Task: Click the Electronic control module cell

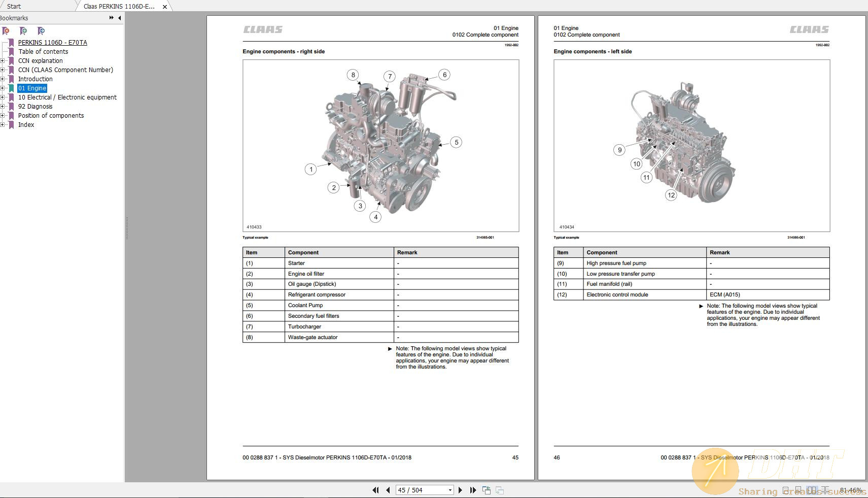Action: (x=644, y=294)
